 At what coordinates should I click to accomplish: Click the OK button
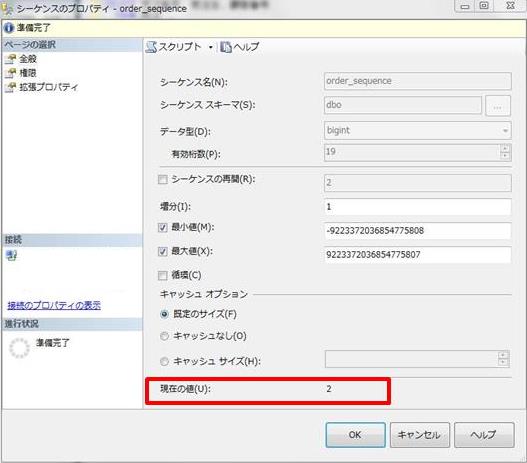tap(355, 435)
